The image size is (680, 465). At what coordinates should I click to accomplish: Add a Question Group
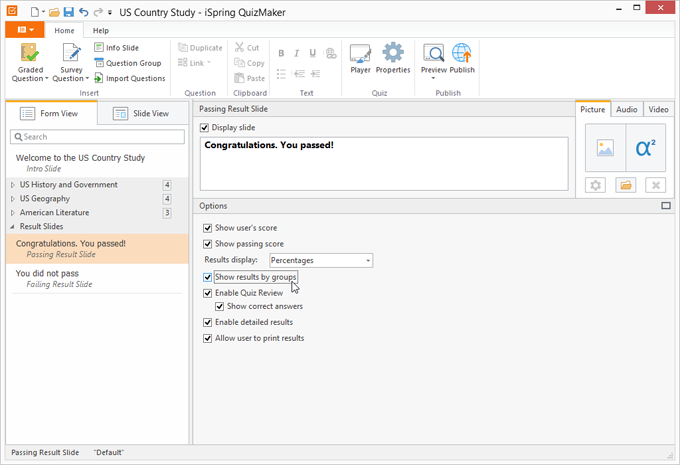(128, 63)
